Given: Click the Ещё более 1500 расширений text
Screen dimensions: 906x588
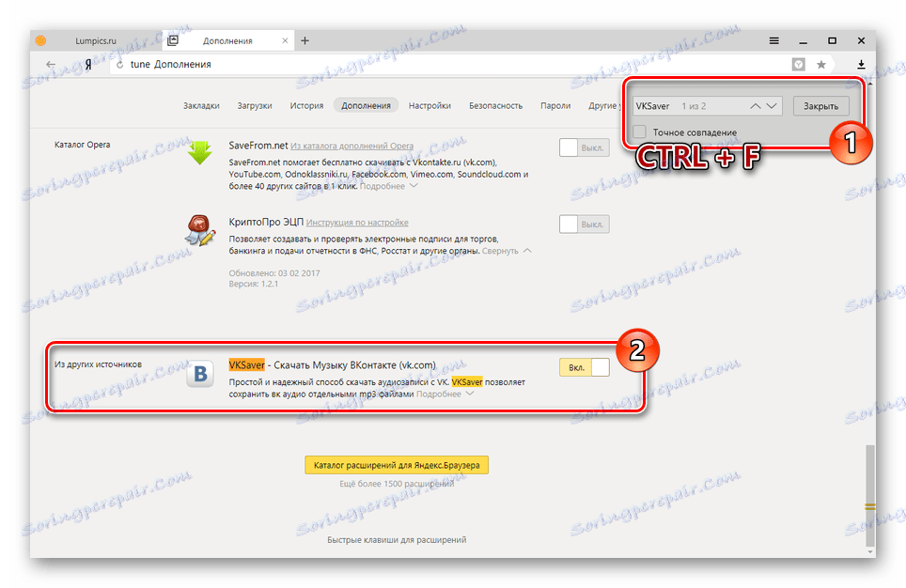Looking at the screenshot, I should (397, 484).
